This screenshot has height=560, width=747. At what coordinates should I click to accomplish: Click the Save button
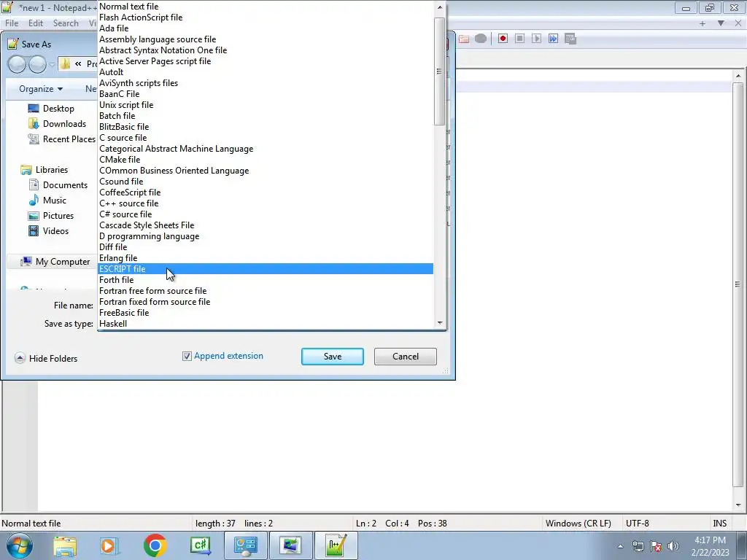[x=333, y=356]
